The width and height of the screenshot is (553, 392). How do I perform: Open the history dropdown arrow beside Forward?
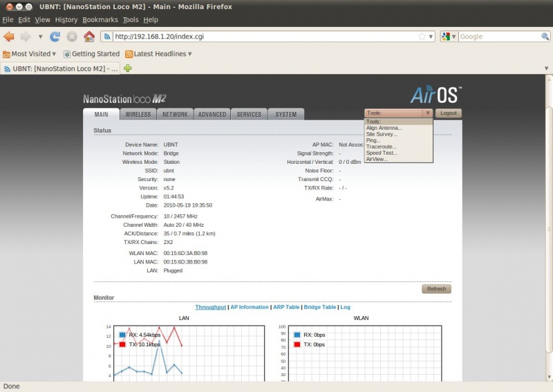coord(40,37)
